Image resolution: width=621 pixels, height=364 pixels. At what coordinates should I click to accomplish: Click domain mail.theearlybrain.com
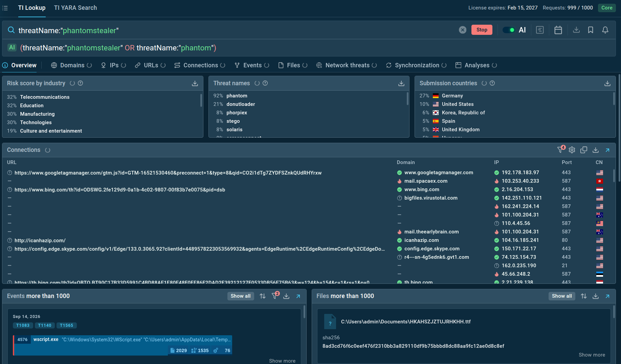click(431, 232)
